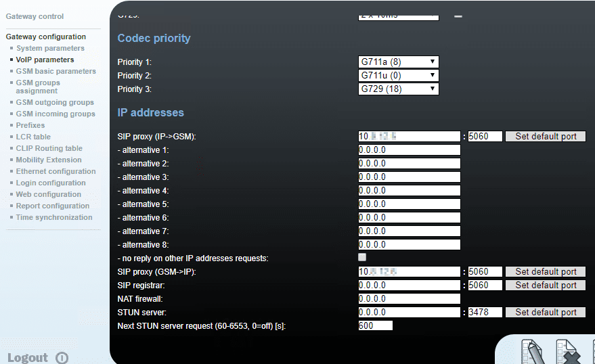
Task: Click the Gateway control section link
Action: point(35,16)
